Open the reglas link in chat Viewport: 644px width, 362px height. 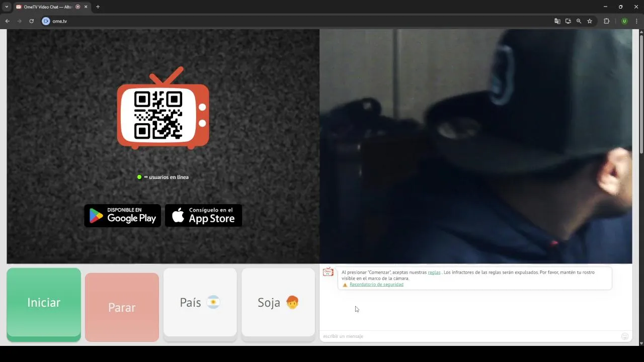[x=434, y=273]
